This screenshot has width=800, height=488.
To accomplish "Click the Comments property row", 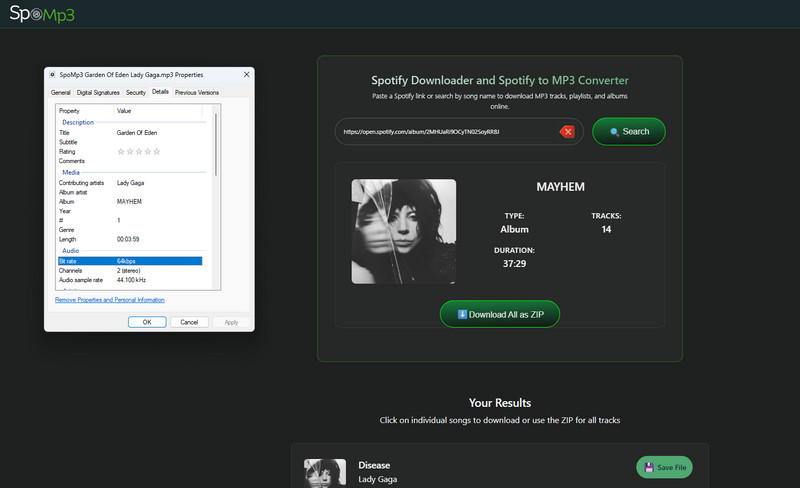I will (130, 161).
